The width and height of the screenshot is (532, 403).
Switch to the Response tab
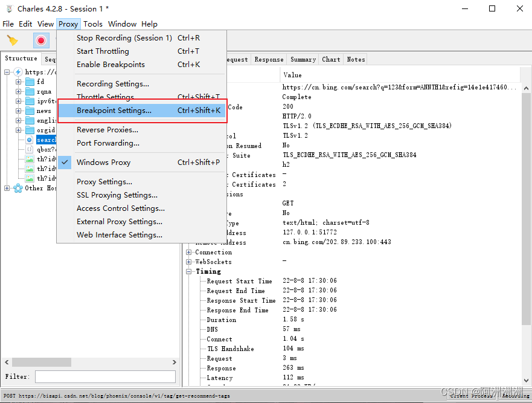(x=269, y=59)
